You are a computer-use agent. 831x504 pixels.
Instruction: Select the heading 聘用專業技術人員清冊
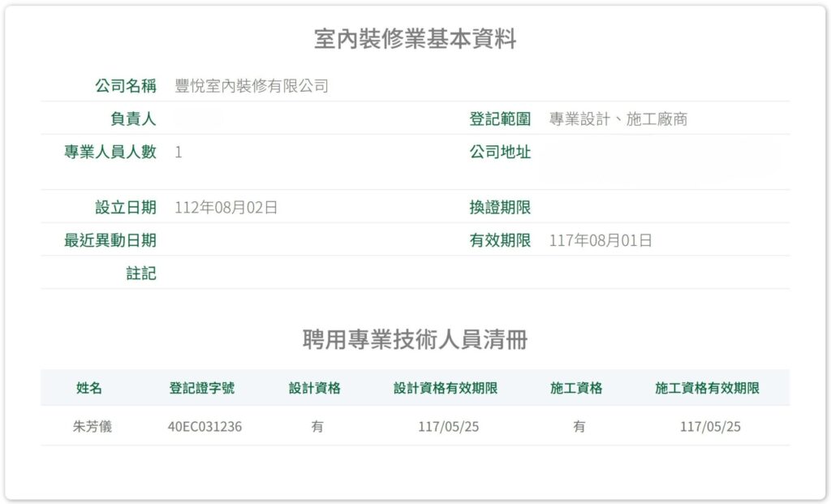[415, 340]
